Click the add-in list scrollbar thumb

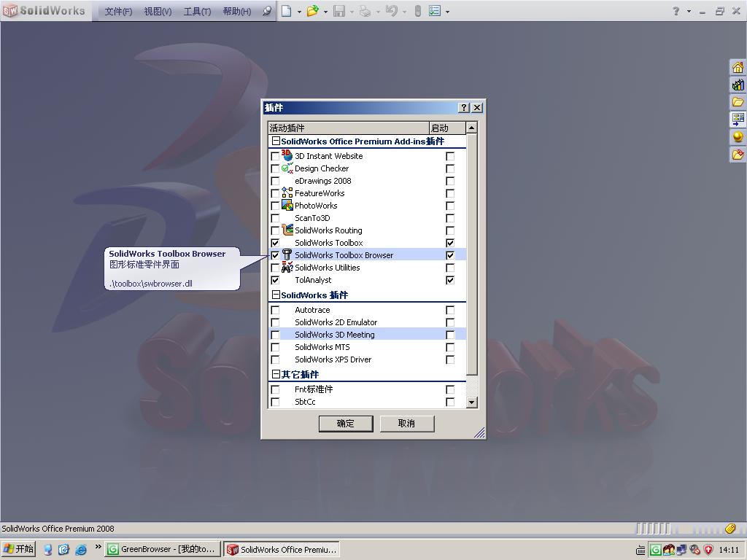click(471, 254)
